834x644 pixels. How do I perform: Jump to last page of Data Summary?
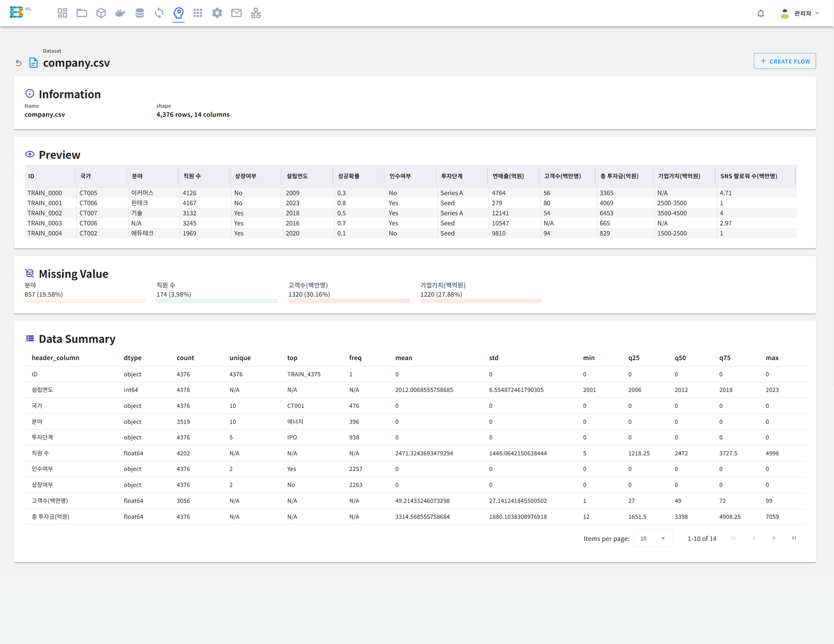(794, 538)
